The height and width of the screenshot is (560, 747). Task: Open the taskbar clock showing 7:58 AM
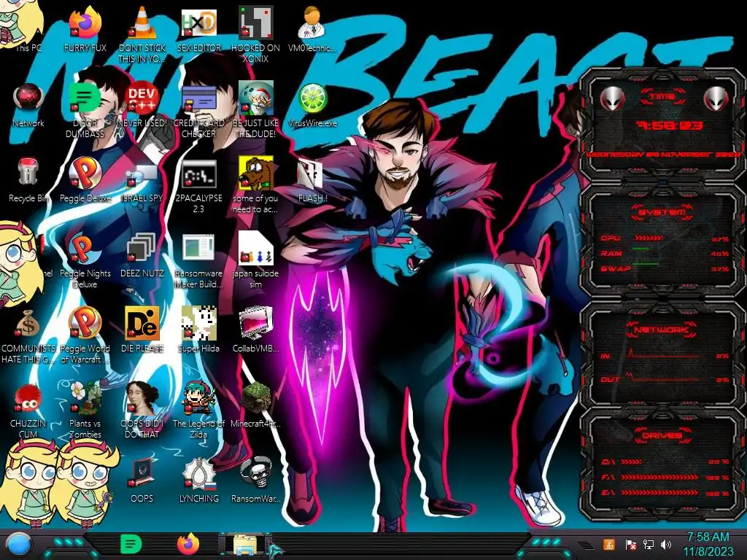coord(708,544)
